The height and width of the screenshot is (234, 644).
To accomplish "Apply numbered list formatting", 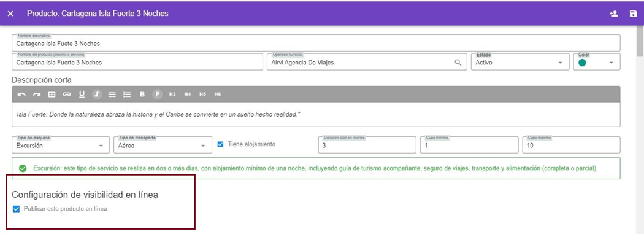I will (x=127, y=94).
